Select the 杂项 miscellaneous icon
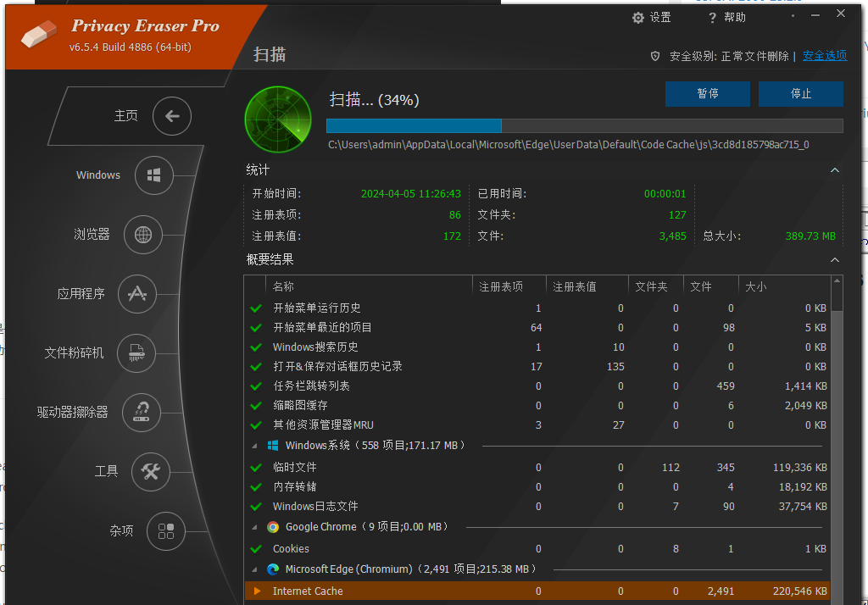Viewport: 868px width, 605px height. pos(167,531)
